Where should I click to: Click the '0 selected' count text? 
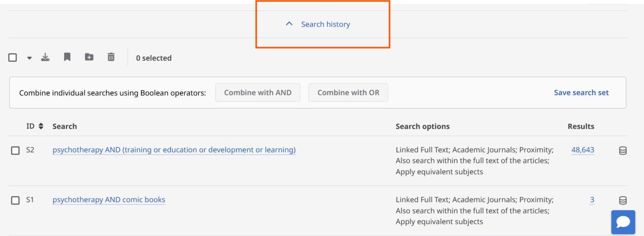coord(154,58)
